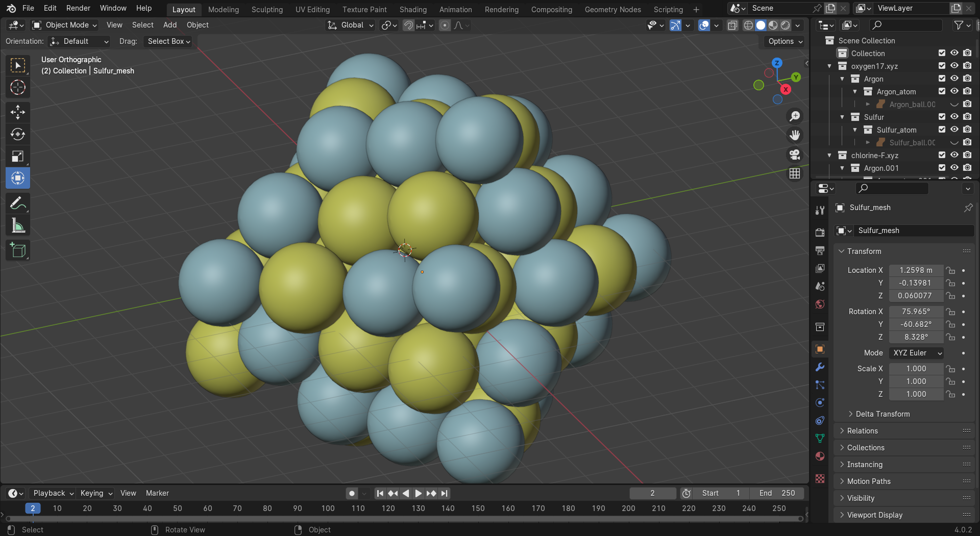Activate the Annotate tool
Image resolution: width=980 pixels, height=536 pixels.
(18, 203)
